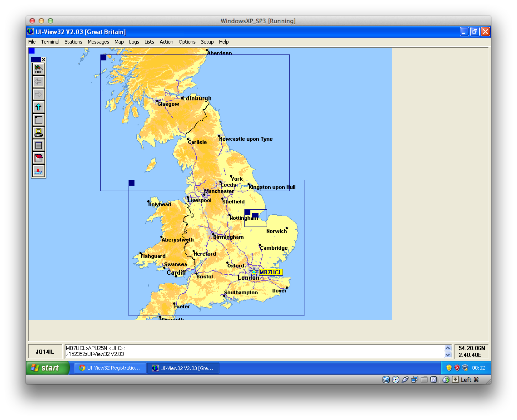Open the Options menu
The image size is (517, 420).
[x=187, y=42]
